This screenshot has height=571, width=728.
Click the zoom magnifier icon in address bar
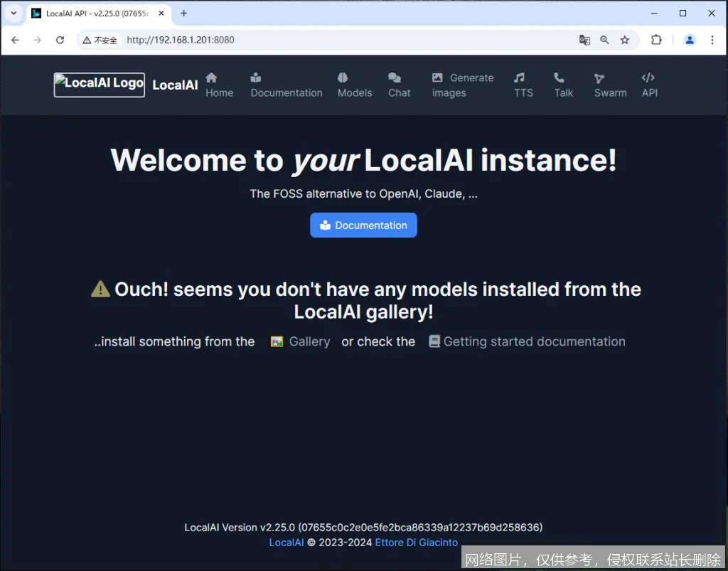(x=604, y=40)
